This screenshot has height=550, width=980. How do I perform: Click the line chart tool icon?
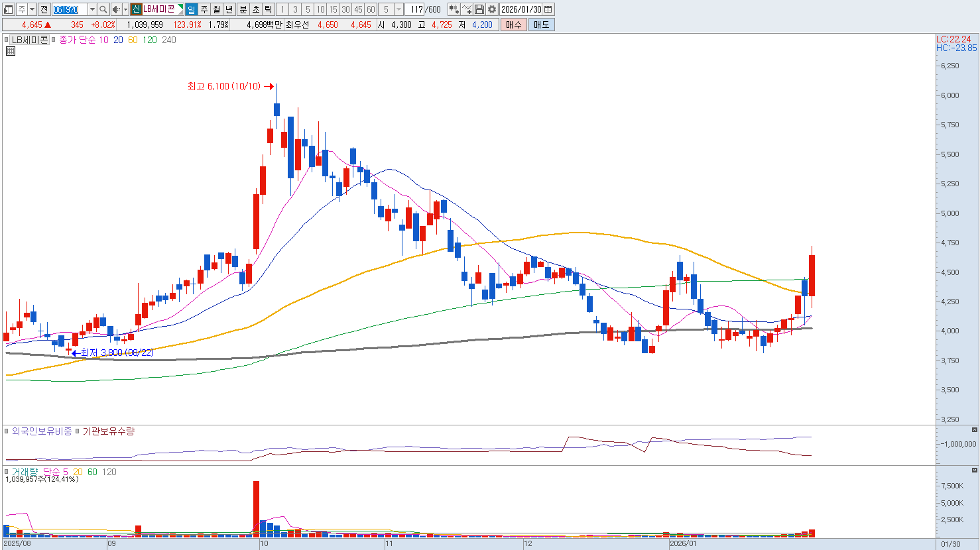(467, 9)
